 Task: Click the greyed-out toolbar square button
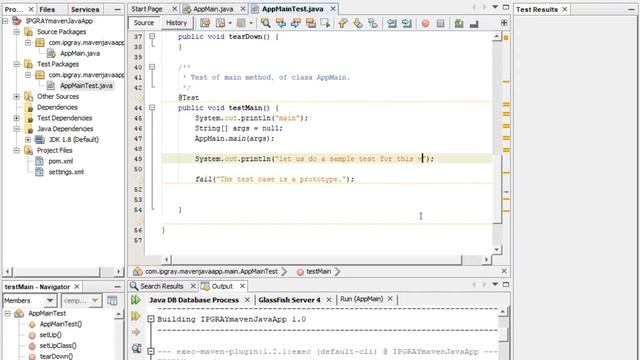[x=241, y=23]
